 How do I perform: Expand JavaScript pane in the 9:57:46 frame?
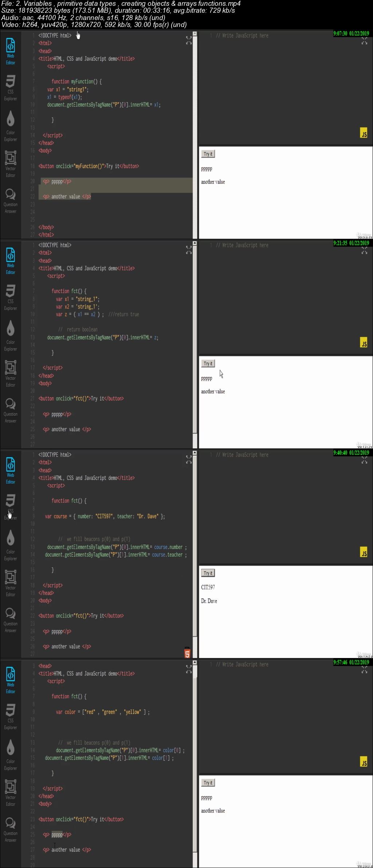(x=364, y=669)
